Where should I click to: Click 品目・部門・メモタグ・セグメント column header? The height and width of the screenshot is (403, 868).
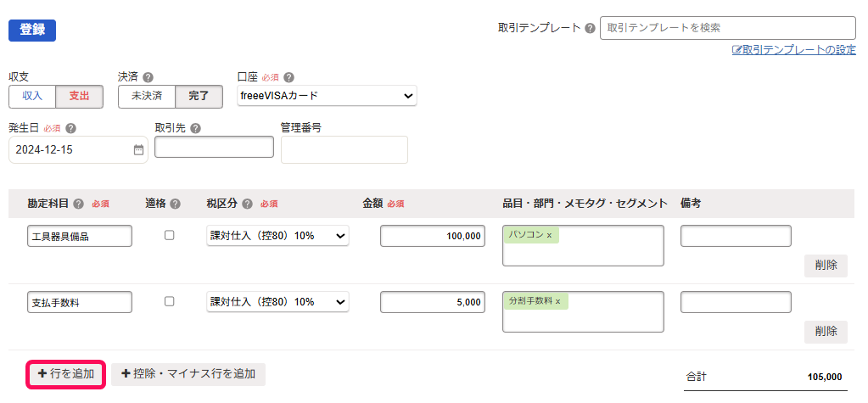click(585, 204)
